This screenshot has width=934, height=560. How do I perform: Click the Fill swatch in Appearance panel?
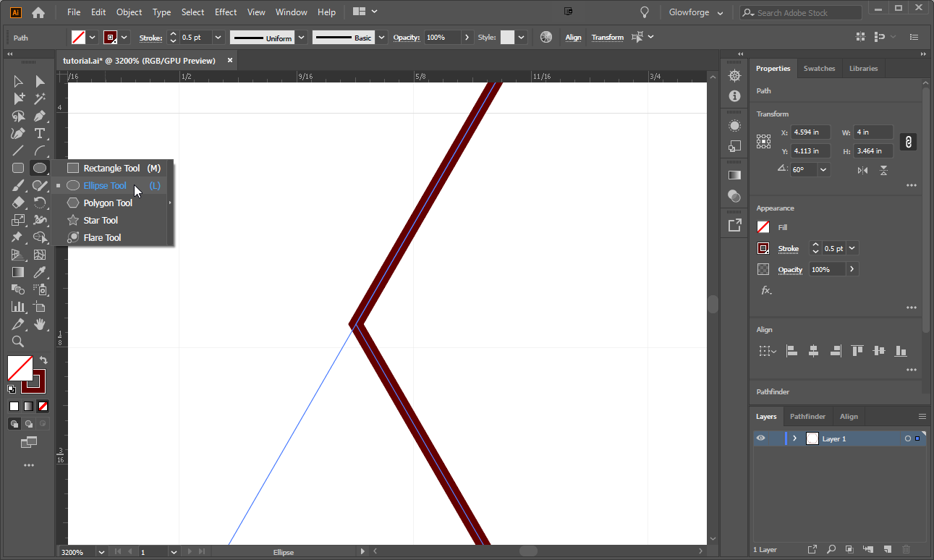pyautogui.click(x=763, y=226)
